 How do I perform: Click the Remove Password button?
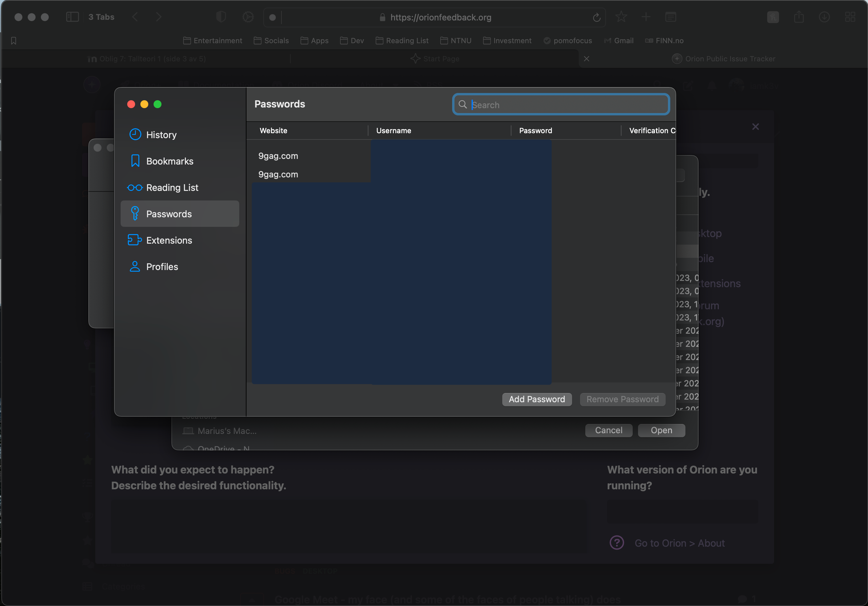(622, 399)
